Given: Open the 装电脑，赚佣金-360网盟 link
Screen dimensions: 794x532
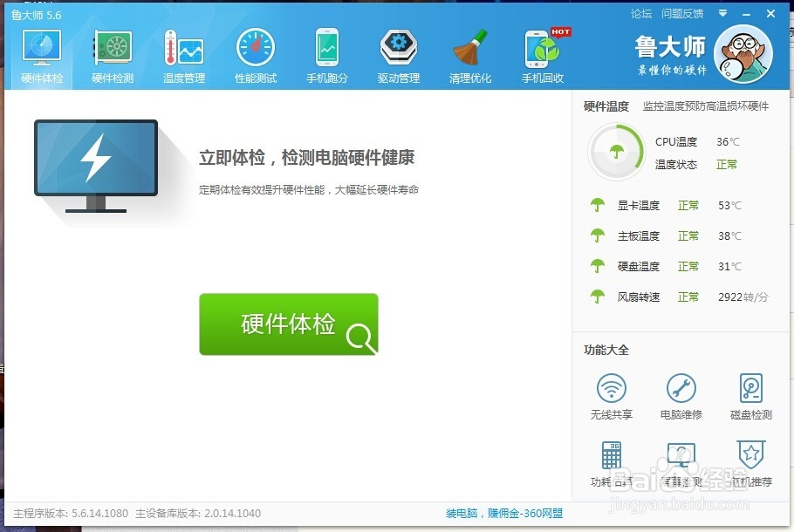Looking at the screenshot, I should click(503, 514).
